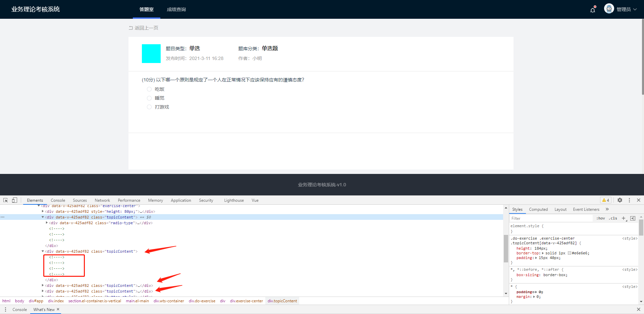Switch to the 答题室 tab
This screenshot has width=644, height=314.
[x=147, y=9]
